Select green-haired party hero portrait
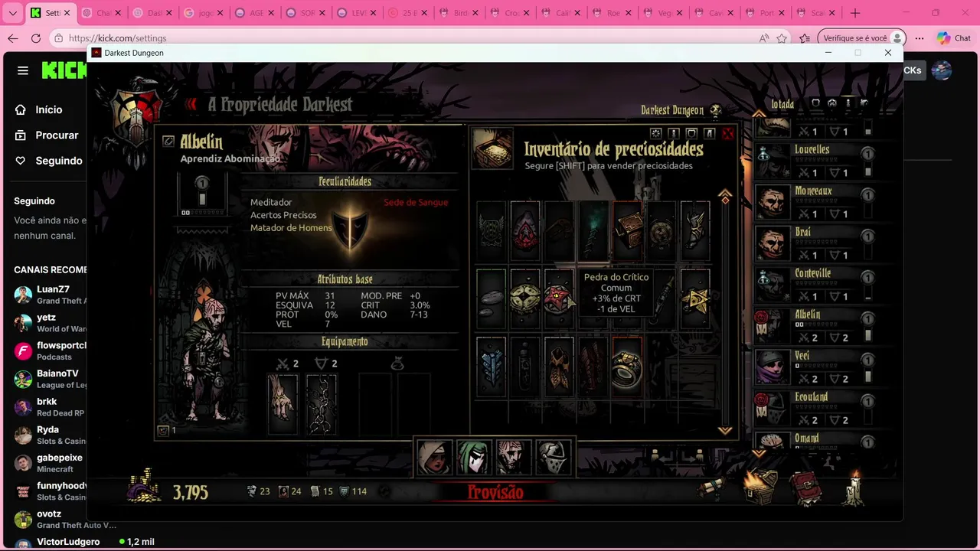980x551 pixels. coord(473,457)
